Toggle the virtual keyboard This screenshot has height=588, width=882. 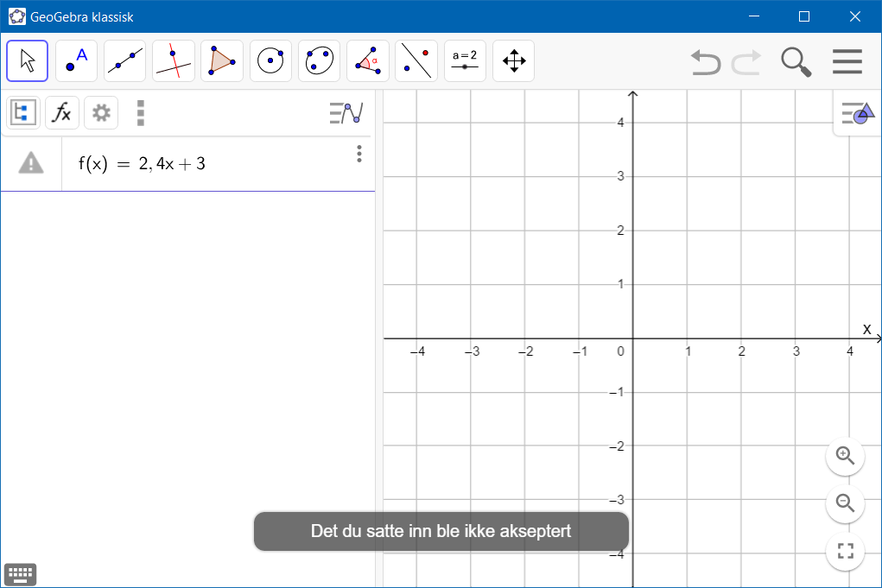[x=20, y=573]
